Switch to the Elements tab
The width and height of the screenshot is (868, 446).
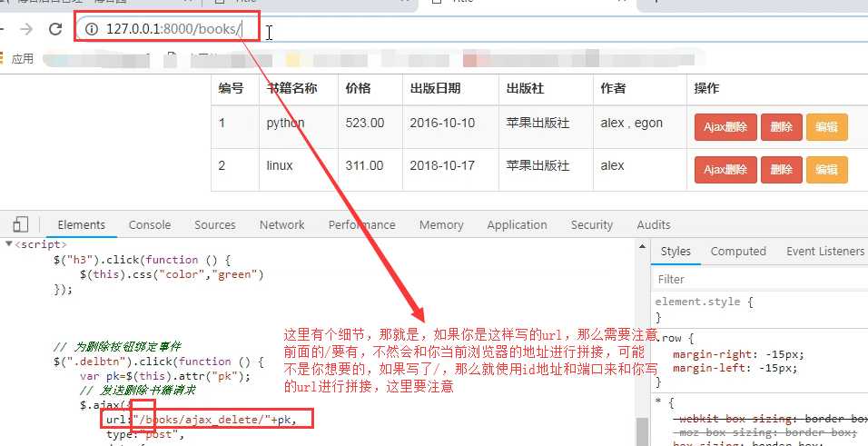[x=81, y=225]
